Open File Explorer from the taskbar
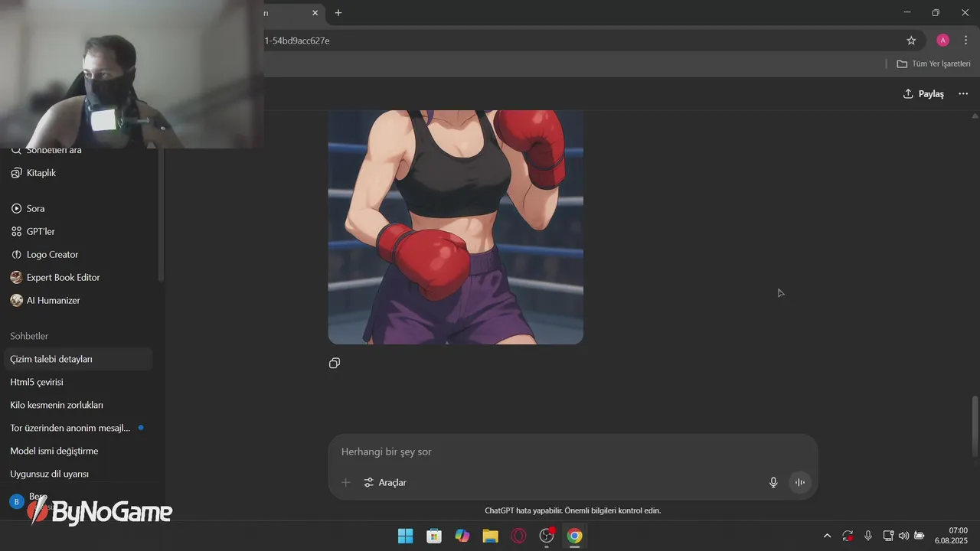This screenshot has width=980, height=551. pos(491,536)
